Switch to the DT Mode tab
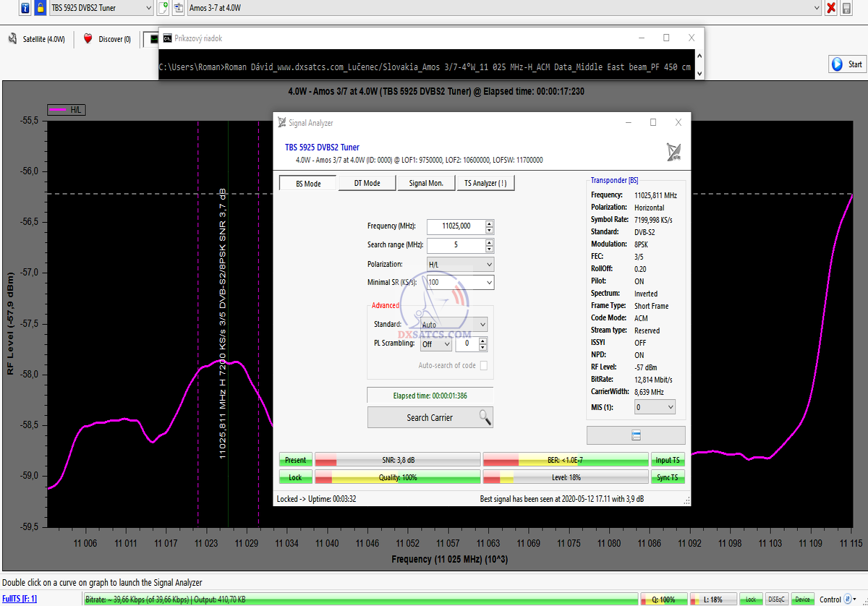 [367, 183]
